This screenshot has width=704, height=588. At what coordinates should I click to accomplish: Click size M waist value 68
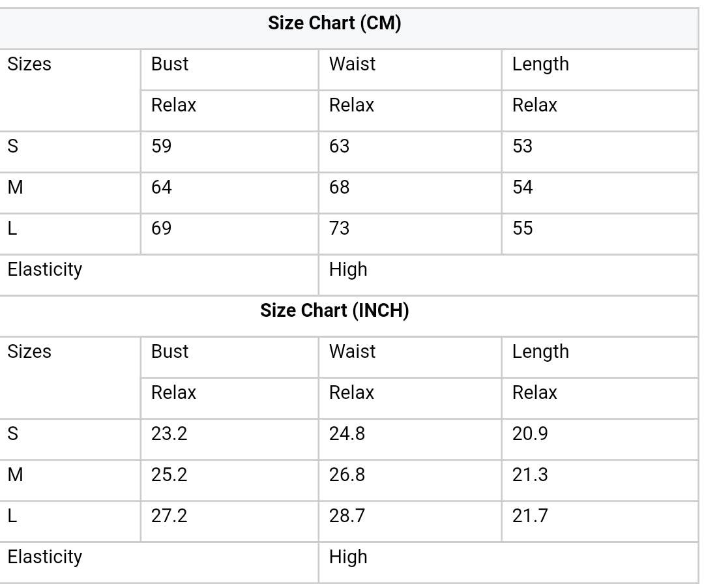click(339, 187)
